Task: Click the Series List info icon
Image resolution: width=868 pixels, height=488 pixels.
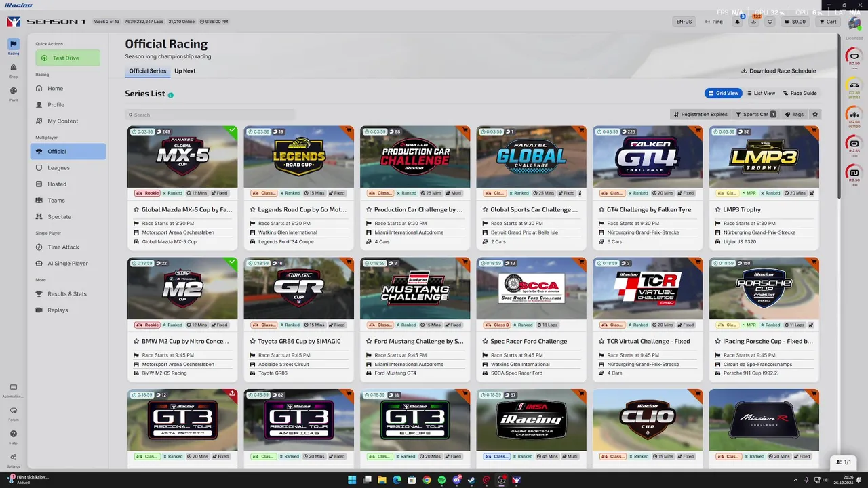Action: [x=170, y=95]
